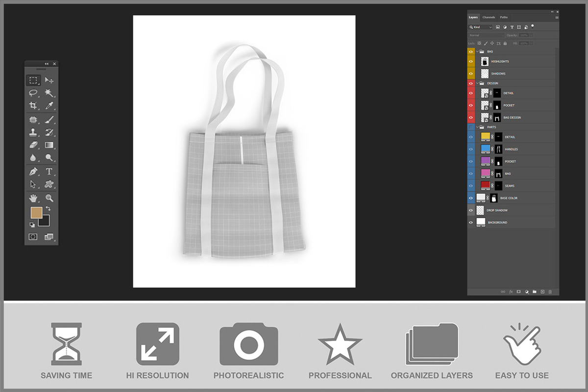Select the Horizontal Type tool
588x392 pixels.
(49, 171)
